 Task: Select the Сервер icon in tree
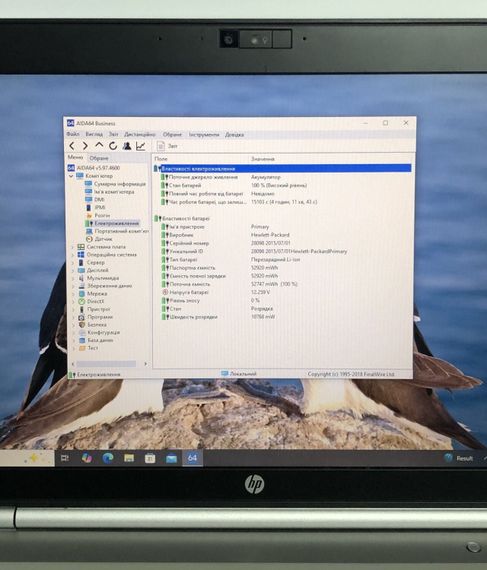point(81,262)
